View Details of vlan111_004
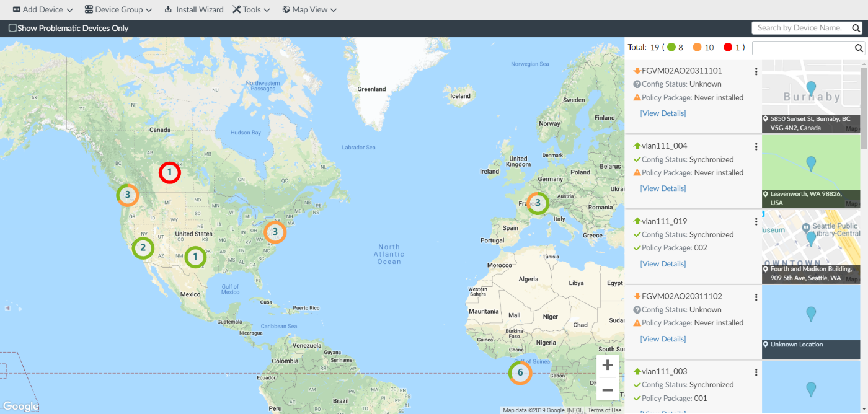 pos(663,188)
